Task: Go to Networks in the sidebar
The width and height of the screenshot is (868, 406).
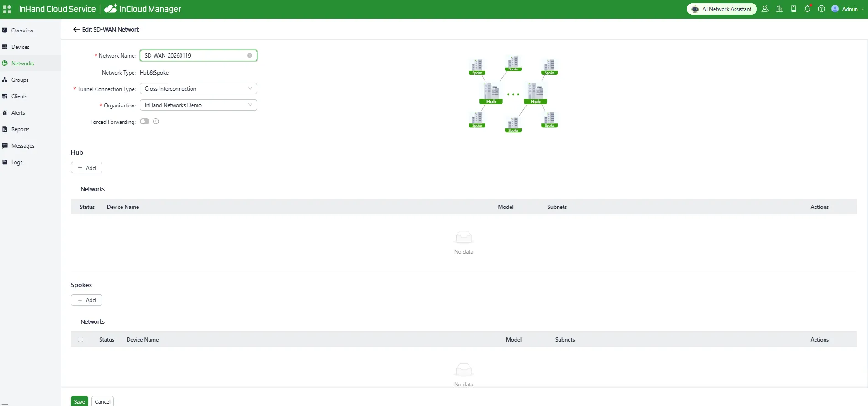Action: [x=30, y=64]
